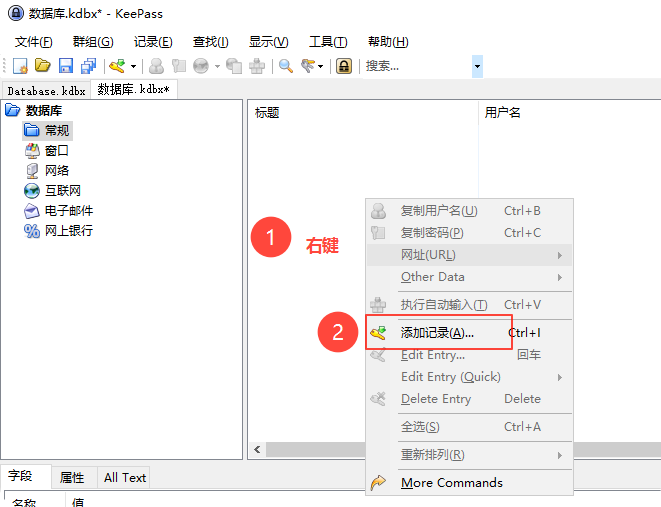
Task: Click the Show Entries toolbar icon
Action: (307, 66)
